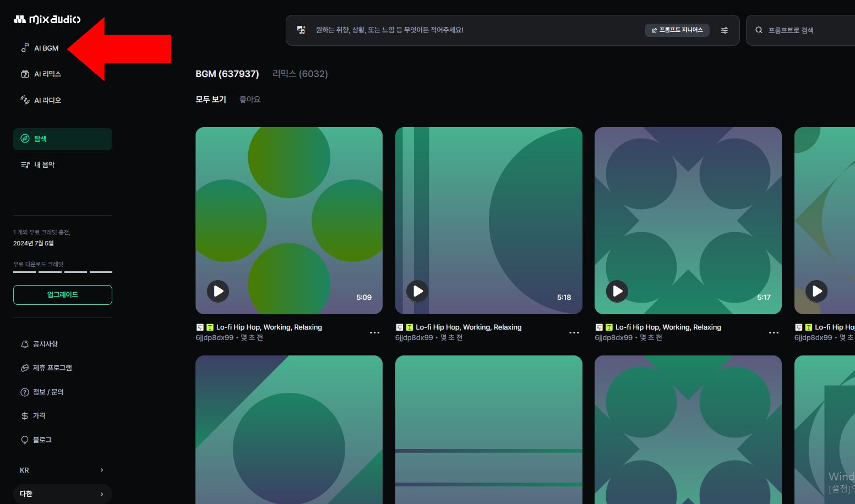855x504 pixels.
Task: Click the 프롬프트 지니어스 button
Action: [x=677, y=30]
